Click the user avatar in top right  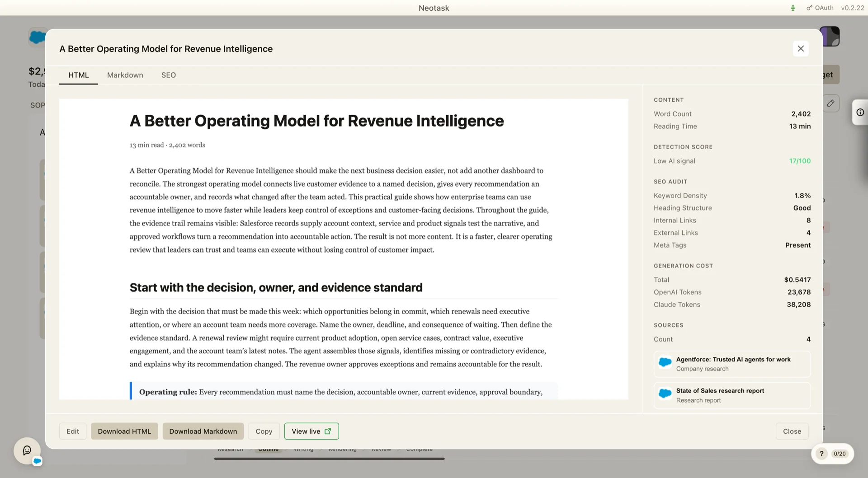click(831, 36)
